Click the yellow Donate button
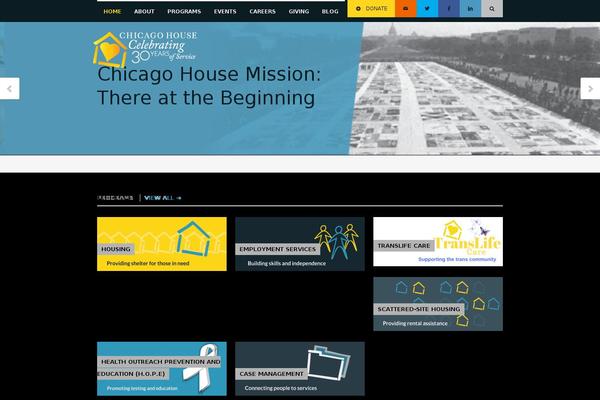This screenshot has width=600, height=400. [x=371, y=8]
